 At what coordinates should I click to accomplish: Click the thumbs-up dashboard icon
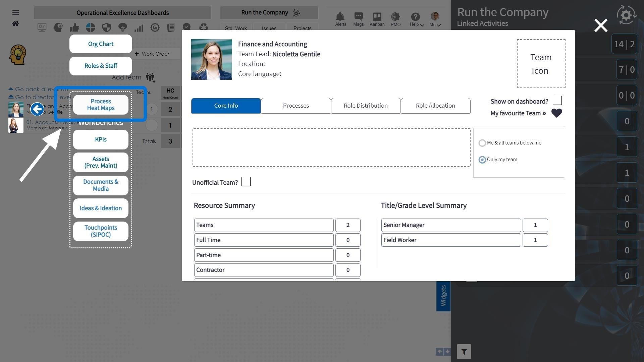coord(74,27)
